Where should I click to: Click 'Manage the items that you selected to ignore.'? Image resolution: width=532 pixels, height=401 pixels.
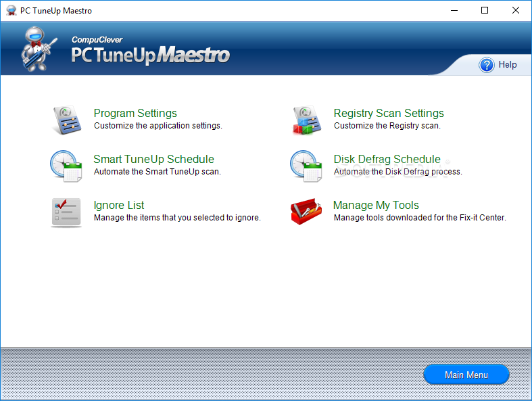178,218
